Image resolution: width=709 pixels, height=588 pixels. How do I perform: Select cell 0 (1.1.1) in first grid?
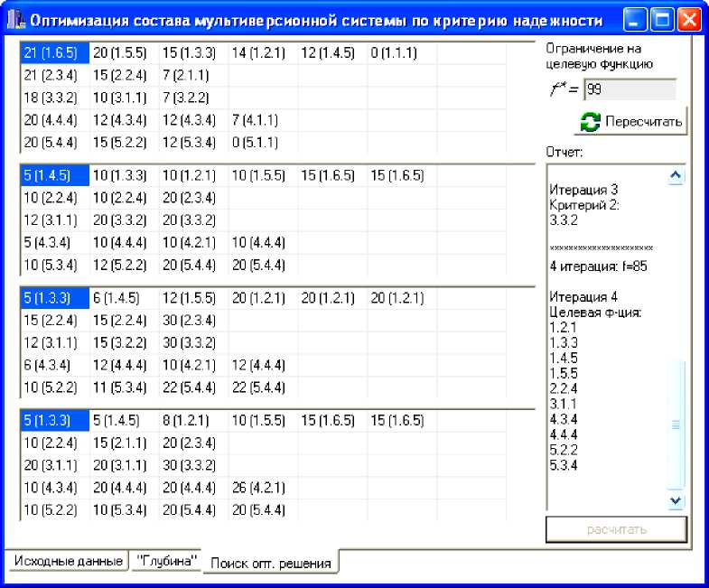coord(401,53)
